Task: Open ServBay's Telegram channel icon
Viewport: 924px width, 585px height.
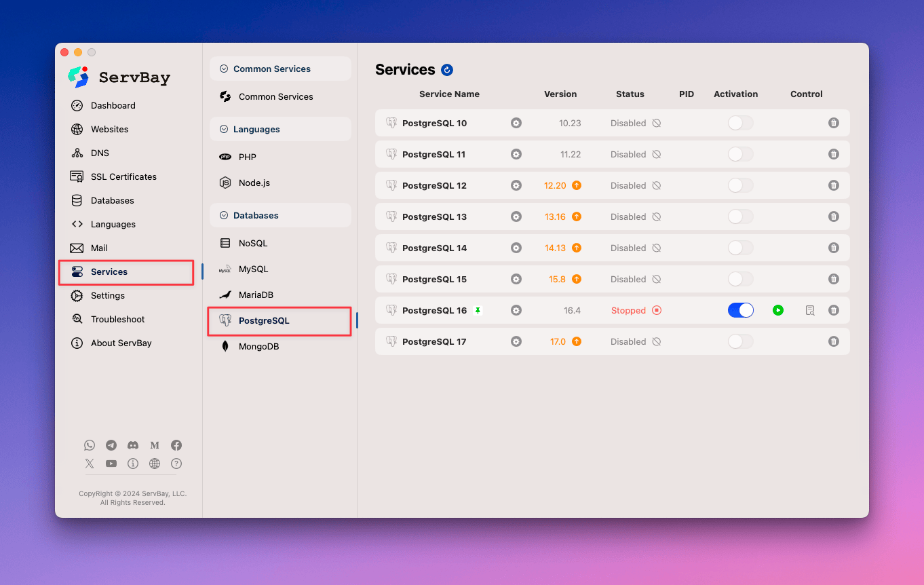Action: click(x=111, y=445)
